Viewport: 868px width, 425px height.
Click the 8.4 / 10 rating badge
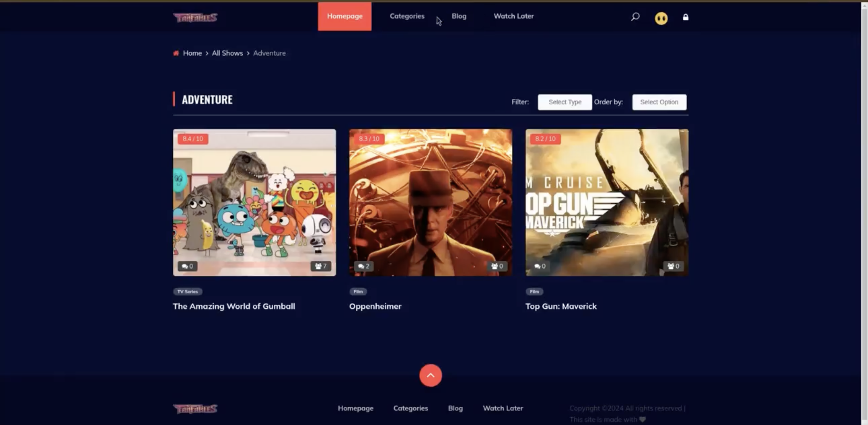click(193, 139)
